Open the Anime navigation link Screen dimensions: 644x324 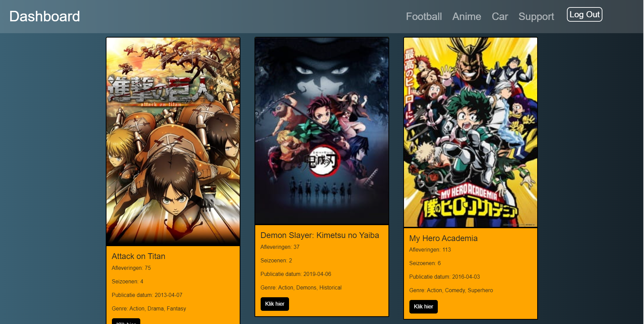point(467,16)
